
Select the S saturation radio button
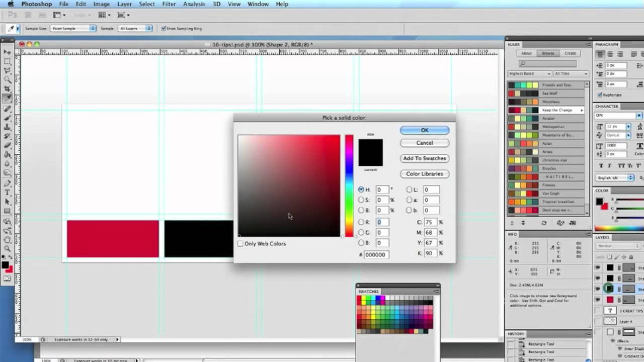(361, 200)
